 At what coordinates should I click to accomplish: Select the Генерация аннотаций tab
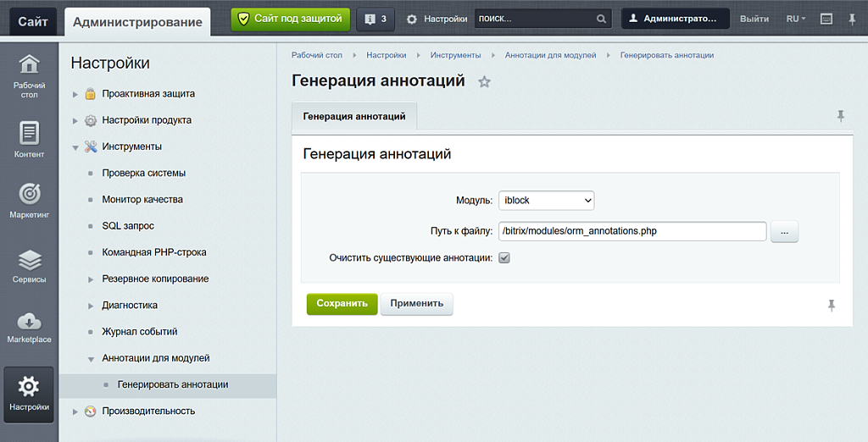pyautogui.click(x=353, y=117)
